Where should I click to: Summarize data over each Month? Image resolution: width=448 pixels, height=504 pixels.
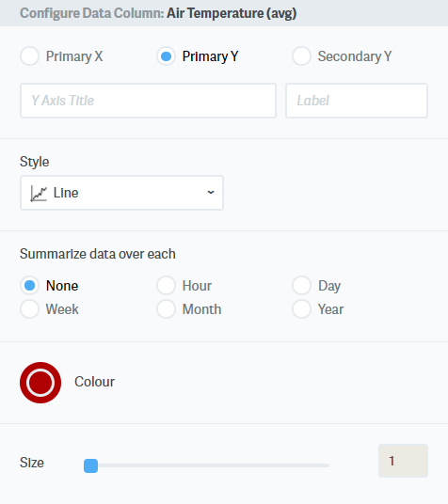tap(166, 309)
